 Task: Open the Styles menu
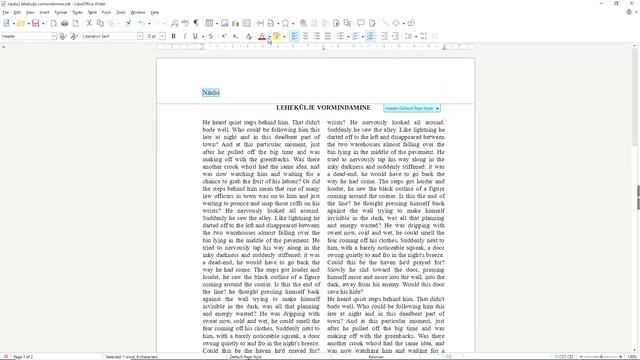77,12
